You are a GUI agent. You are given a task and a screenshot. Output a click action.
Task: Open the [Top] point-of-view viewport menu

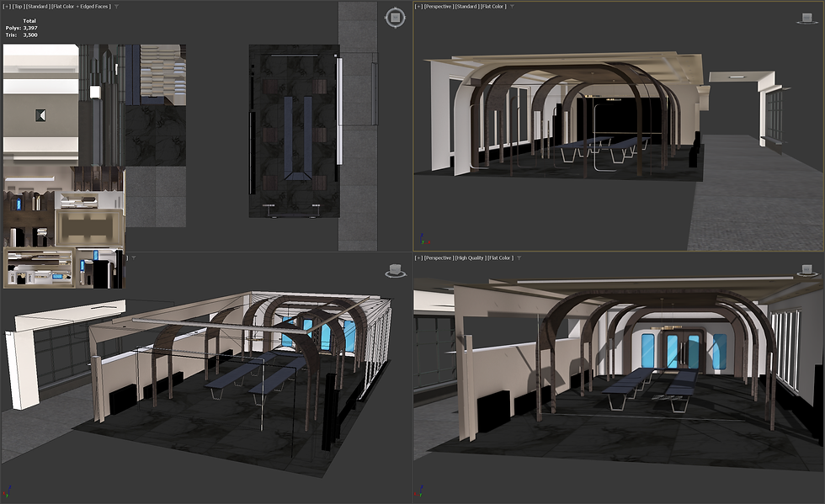point(18,7)
